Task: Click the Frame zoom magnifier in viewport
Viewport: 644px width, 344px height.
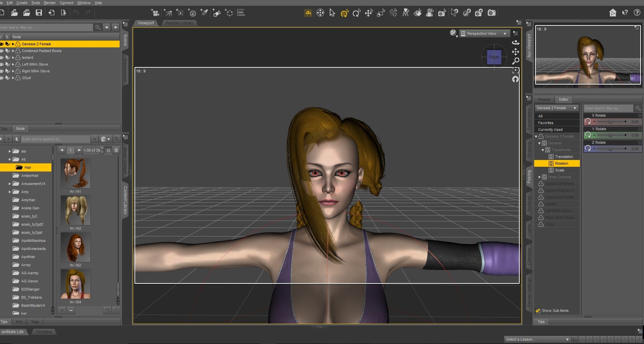Action: tap(516, 61)
